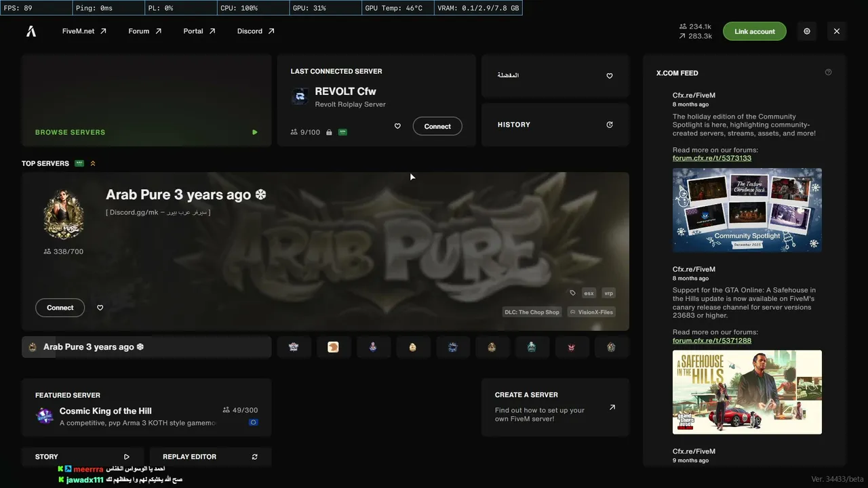
Task: Favorite the Arab Pure server with the heart
Action: click(x=100, y=308)
